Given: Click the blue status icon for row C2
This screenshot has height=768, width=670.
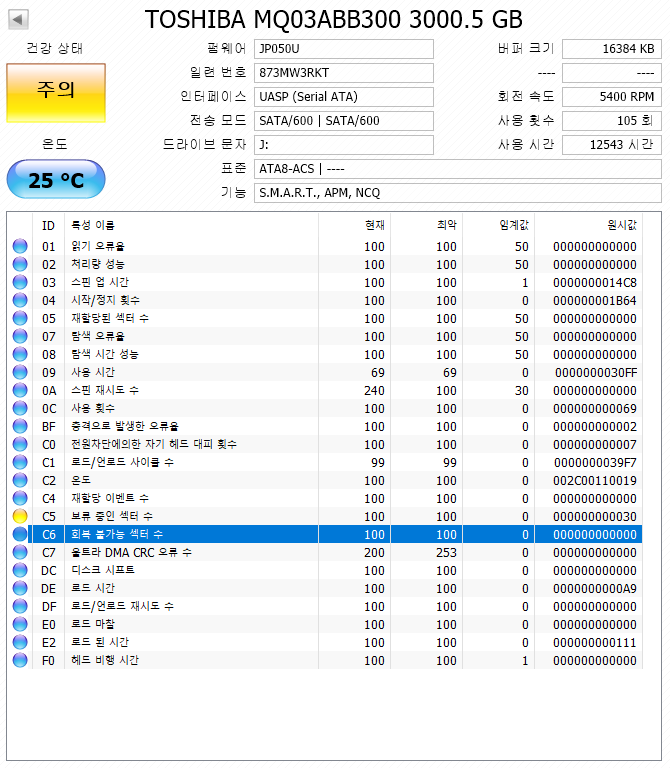Looking at the screenshot, I should pos(20,480).
